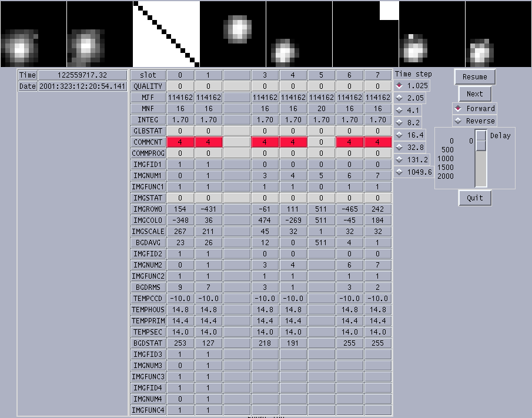532x418 pixels.
Task: Click the INTEG row label
Action: click(148, 120)
